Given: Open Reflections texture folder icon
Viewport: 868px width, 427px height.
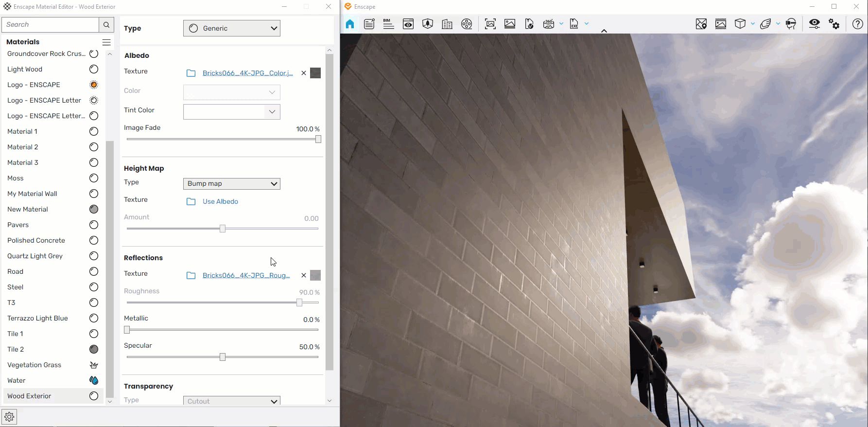Looking at the screenshot, I should [x=191, y=275].
